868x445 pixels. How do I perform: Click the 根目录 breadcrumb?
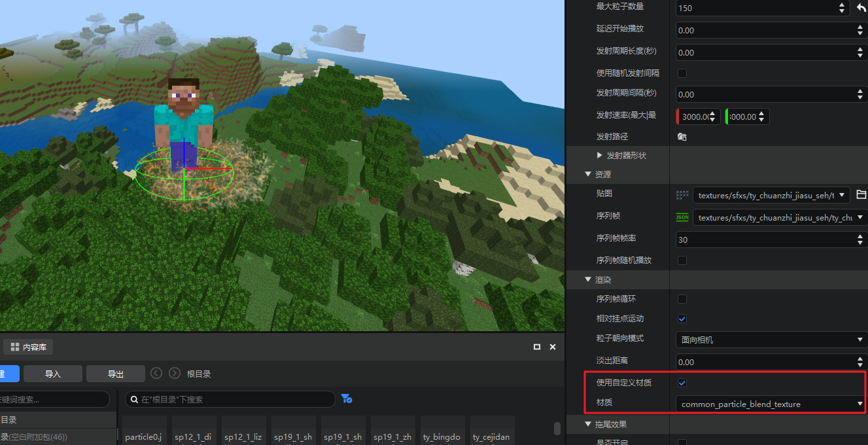199,374
